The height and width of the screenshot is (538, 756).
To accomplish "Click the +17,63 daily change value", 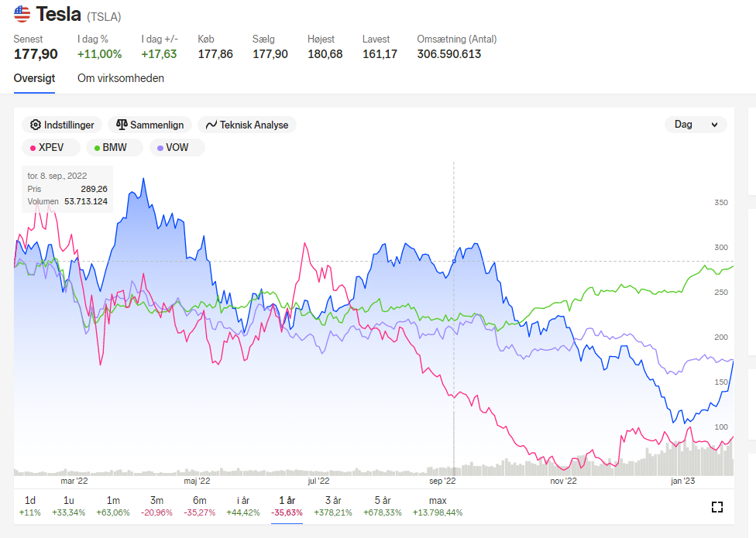I will click(159, 54).
